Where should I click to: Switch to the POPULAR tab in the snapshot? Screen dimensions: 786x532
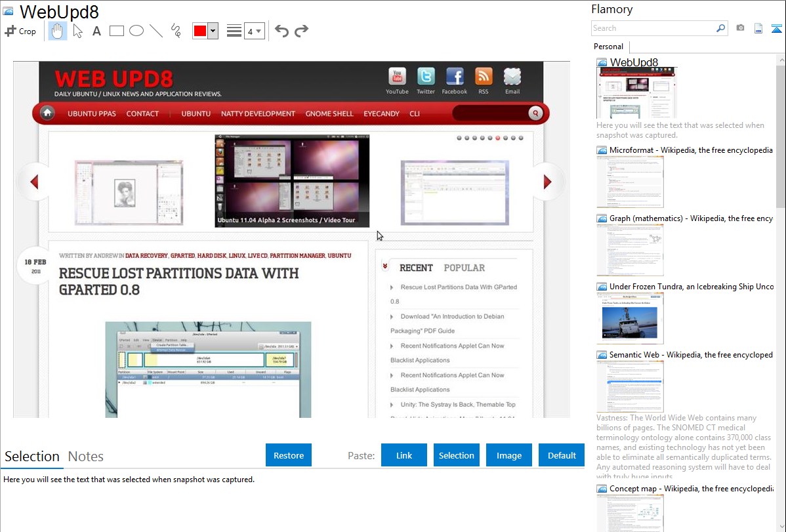click(x=464, y=268)
